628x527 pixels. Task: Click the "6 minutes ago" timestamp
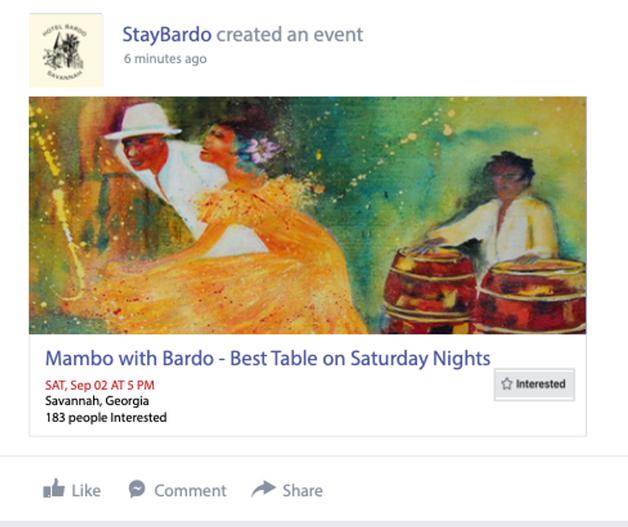(x=165, y=59)
